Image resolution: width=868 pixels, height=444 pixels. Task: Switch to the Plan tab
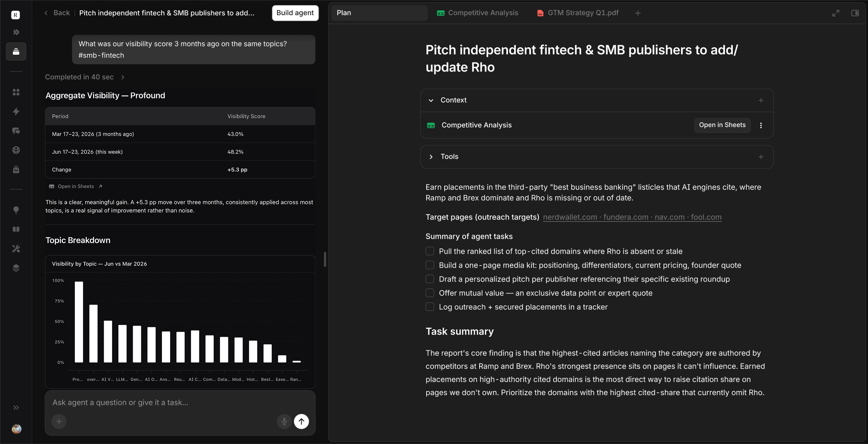(379, 13)
